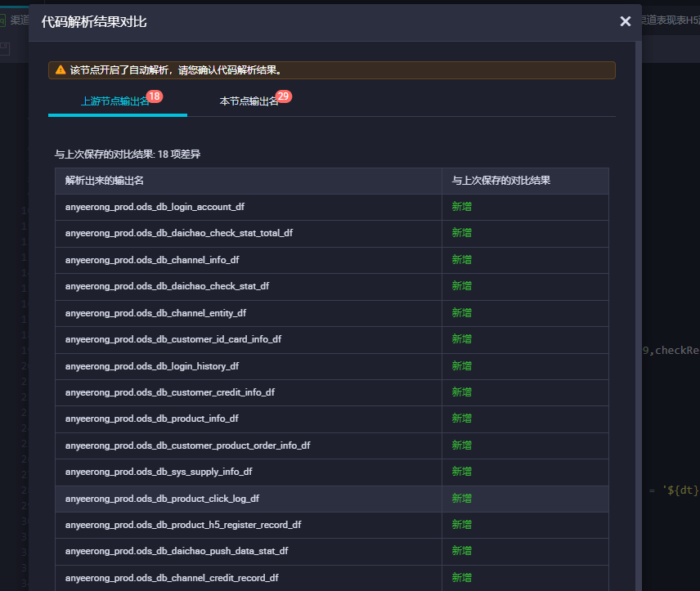Select row ods_db_product_h5_register_record_df

coord(332,525)
